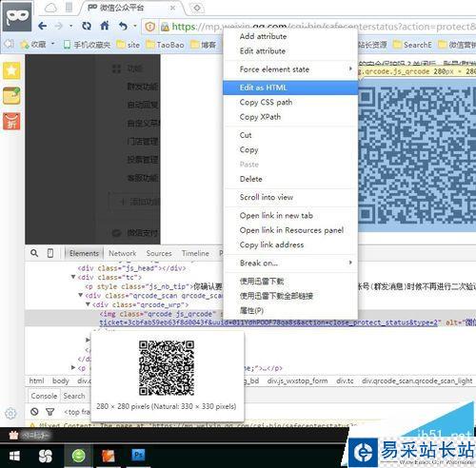Choose 使用迅雷下载全部链接 menu entry
The height and width of the screenshot is (468, 476).
coord(290,296)
